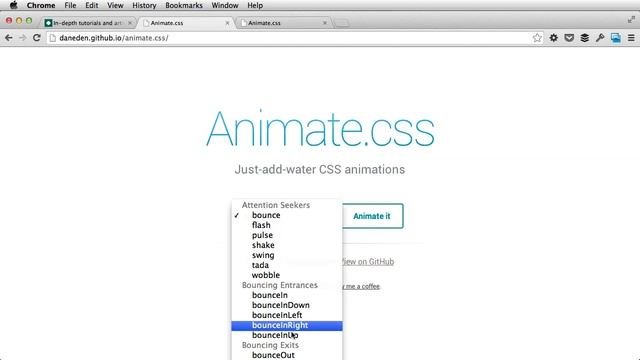Open the gear extension icon
Image resolution: width=640 pixels, height=360 pixels.
(553, 38)
